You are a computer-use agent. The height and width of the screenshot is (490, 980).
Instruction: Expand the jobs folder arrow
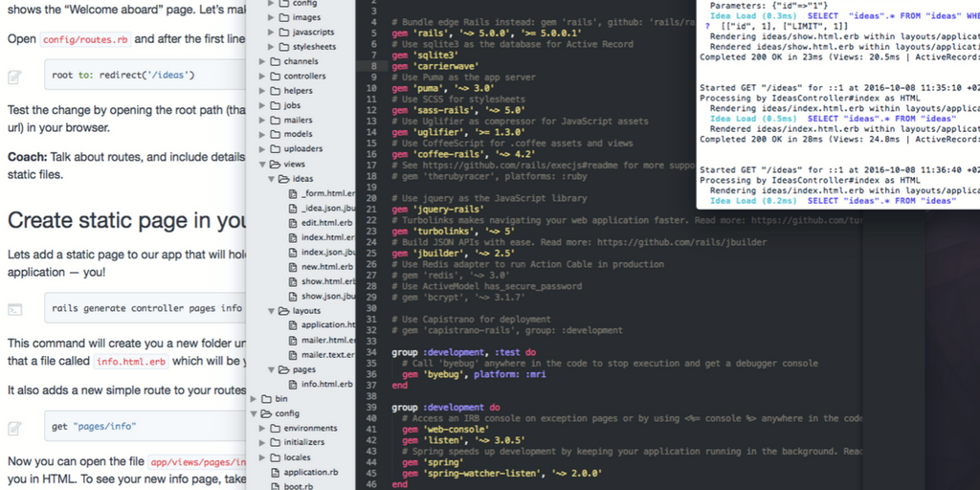click(262, 105)
